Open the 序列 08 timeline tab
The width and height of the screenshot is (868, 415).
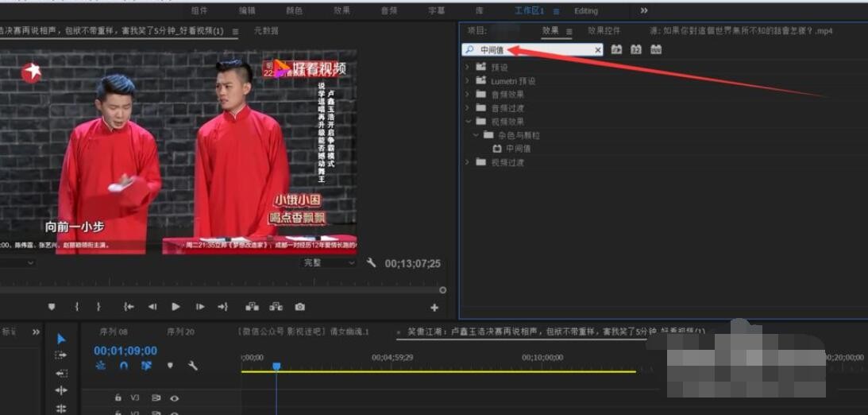coord(114,332)
